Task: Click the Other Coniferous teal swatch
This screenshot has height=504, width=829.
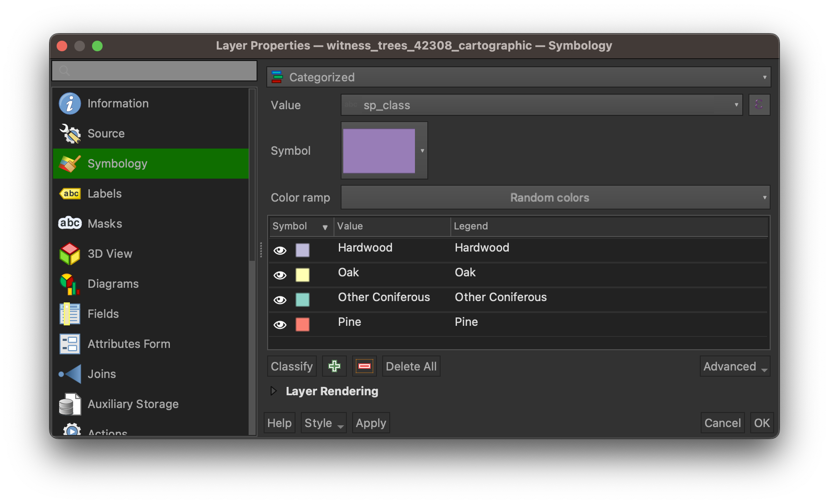Action: click(x=303, y=300)
